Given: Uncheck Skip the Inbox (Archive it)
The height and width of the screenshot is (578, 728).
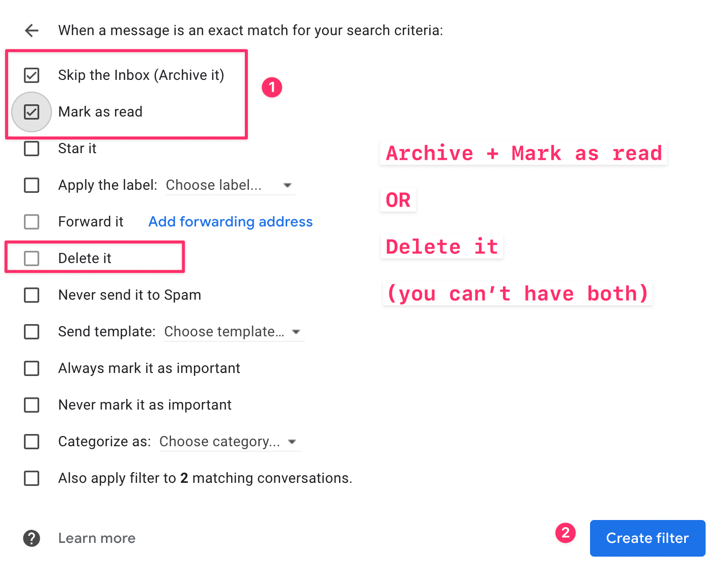Looking at the screenshot, I should [32, 75].
